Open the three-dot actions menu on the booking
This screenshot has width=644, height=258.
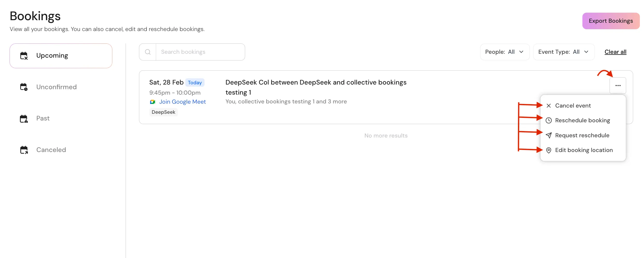click(x=618, y=85)
